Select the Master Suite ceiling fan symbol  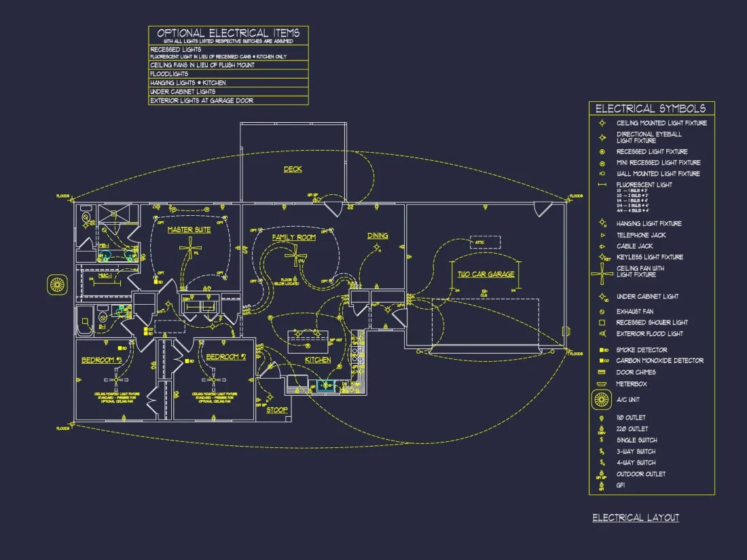tap(189, 249)
